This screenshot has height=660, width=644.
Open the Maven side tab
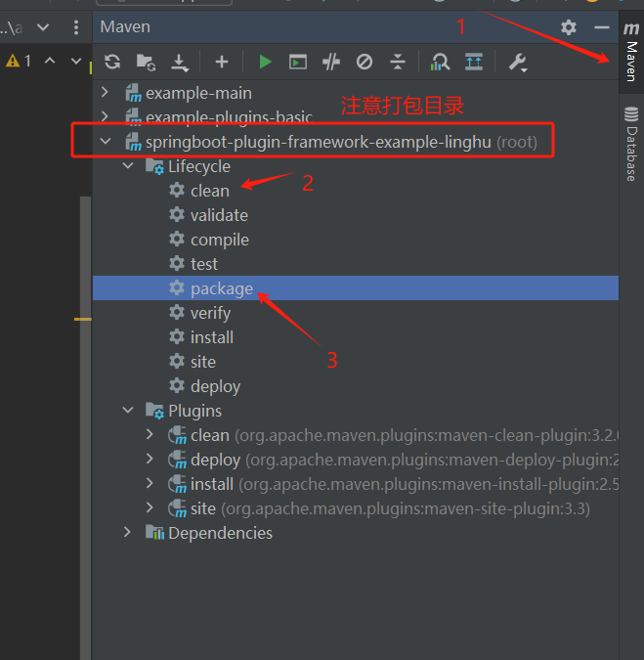pyautogui.click(x=631, y=52)
